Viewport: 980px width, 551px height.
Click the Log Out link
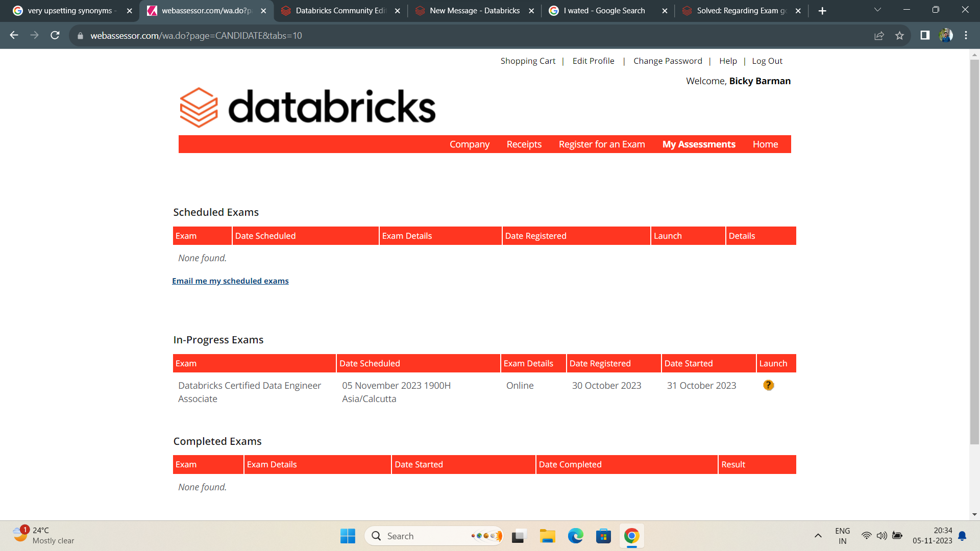tap(767, 61)
